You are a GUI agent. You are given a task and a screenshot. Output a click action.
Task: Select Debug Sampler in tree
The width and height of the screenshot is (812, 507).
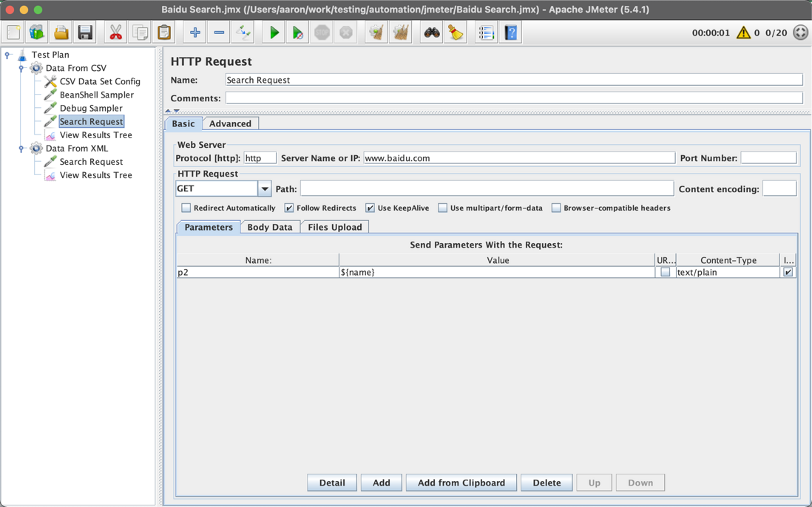click(91, 108)
